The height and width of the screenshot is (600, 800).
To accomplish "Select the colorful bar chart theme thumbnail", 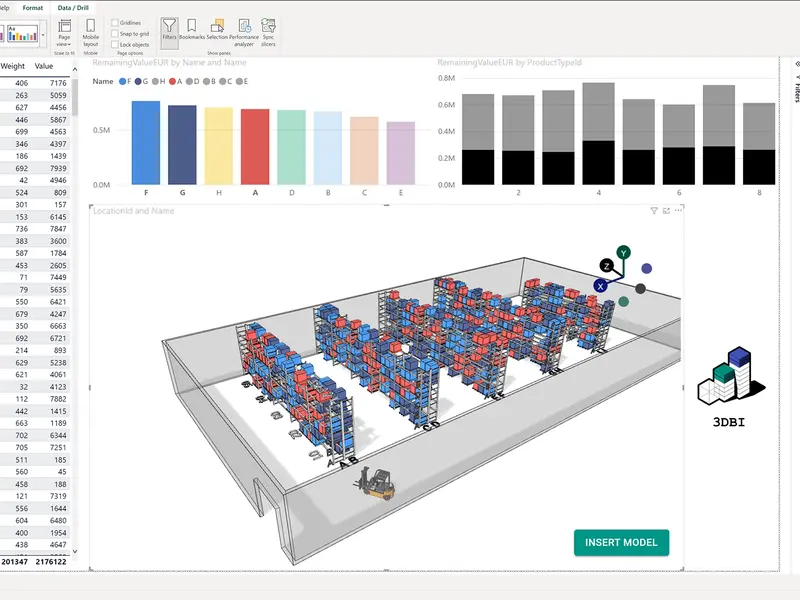I will [22, 34].
